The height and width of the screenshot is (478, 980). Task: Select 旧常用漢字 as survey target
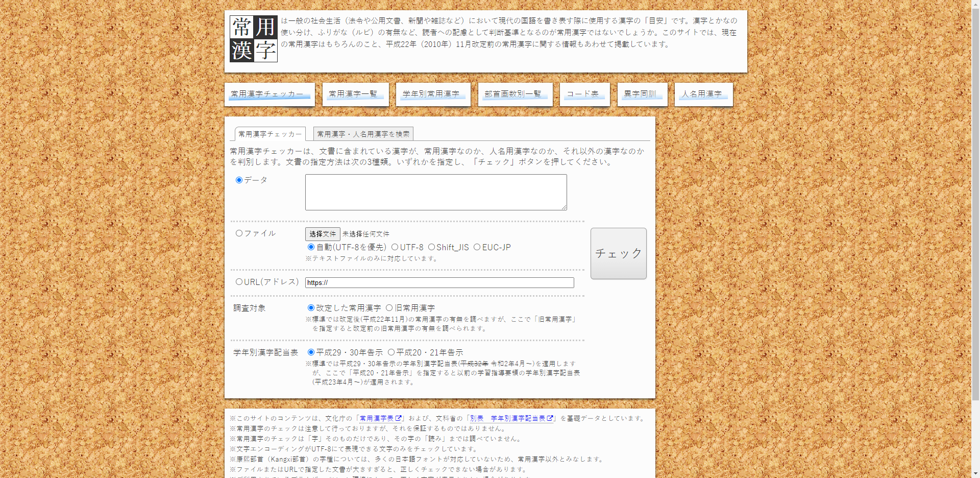pyautogui.click(x=389, y=308)
